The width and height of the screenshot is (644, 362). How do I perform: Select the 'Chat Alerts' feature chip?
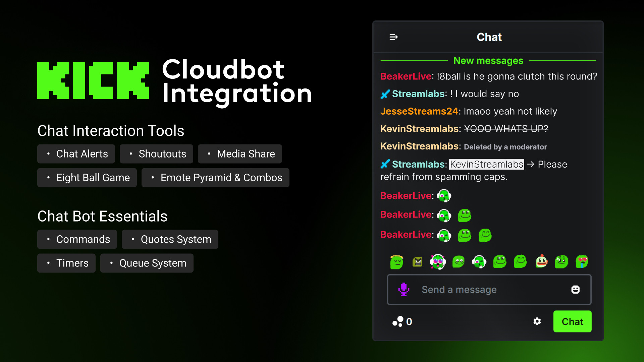pyautogui.click(x=76, y=154)
